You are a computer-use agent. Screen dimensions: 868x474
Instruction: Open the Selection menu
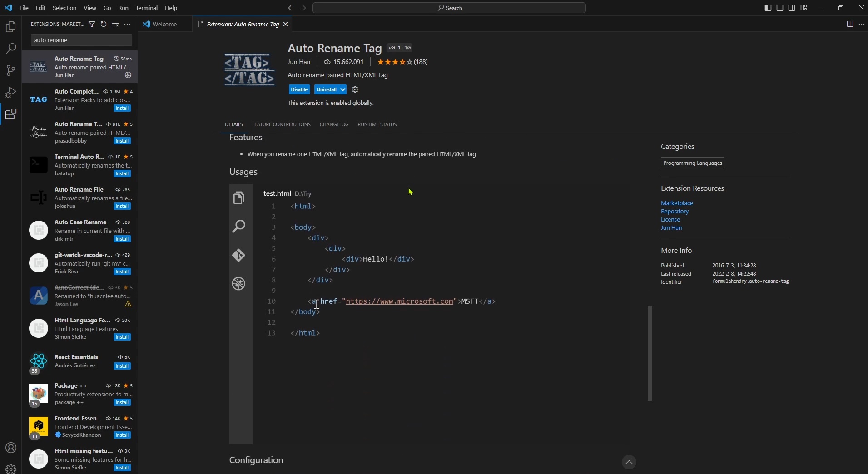click(64, 8)
